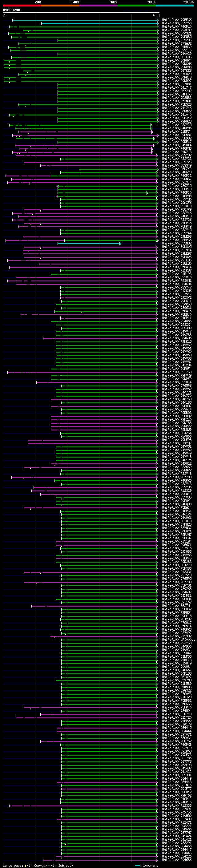Select UniRef100_B5A4I4 label
The height and width of the screenshot is (868, 197).
click(x=177, y=267)
